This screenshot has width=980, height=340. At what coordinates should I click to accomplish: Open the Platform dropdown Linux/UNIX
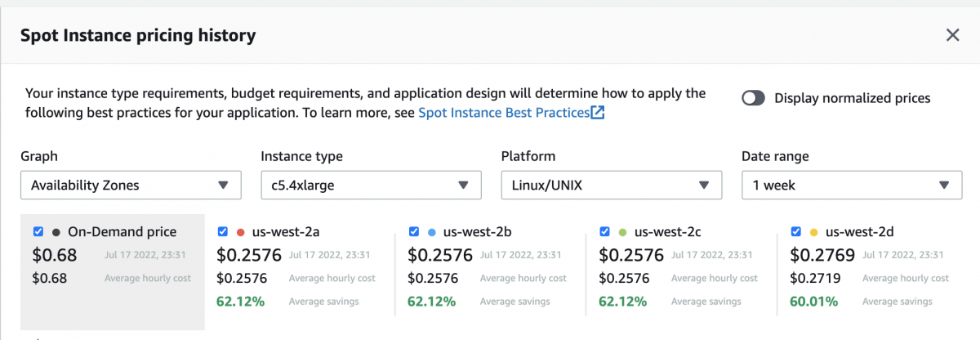point(611,185)
